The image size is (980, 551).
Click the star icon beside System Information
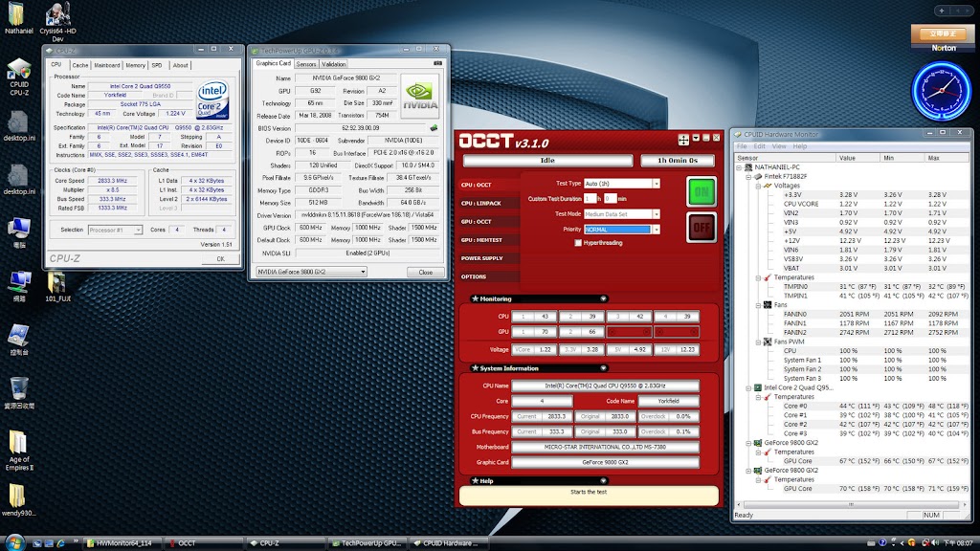point(475,368)
